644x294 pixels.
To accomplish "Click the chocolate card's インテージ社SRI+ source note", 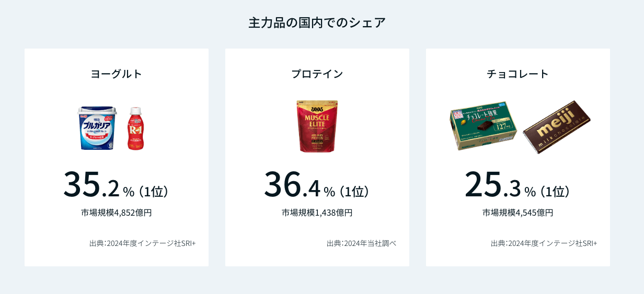I will (x=544, y=243).
